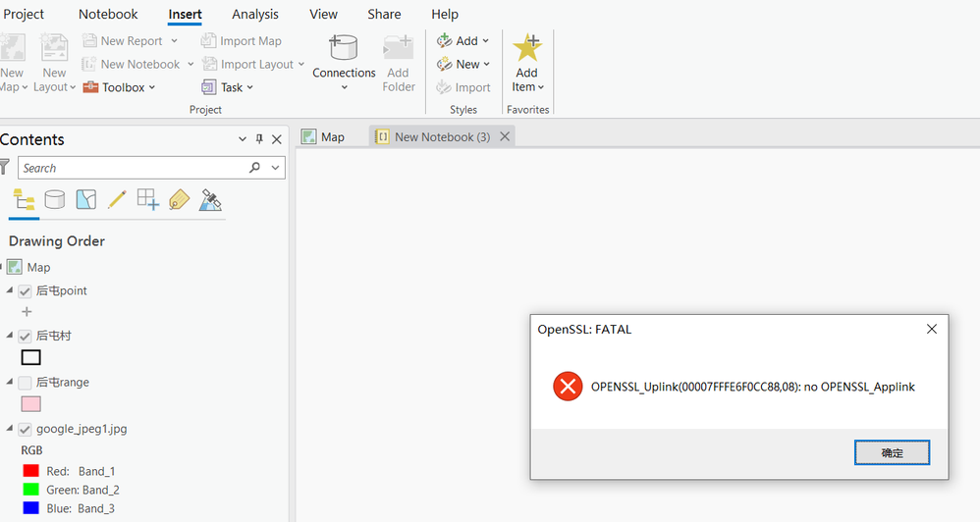Open the Help ribbon tab
The image size is (980, 522).
[445, 14]
